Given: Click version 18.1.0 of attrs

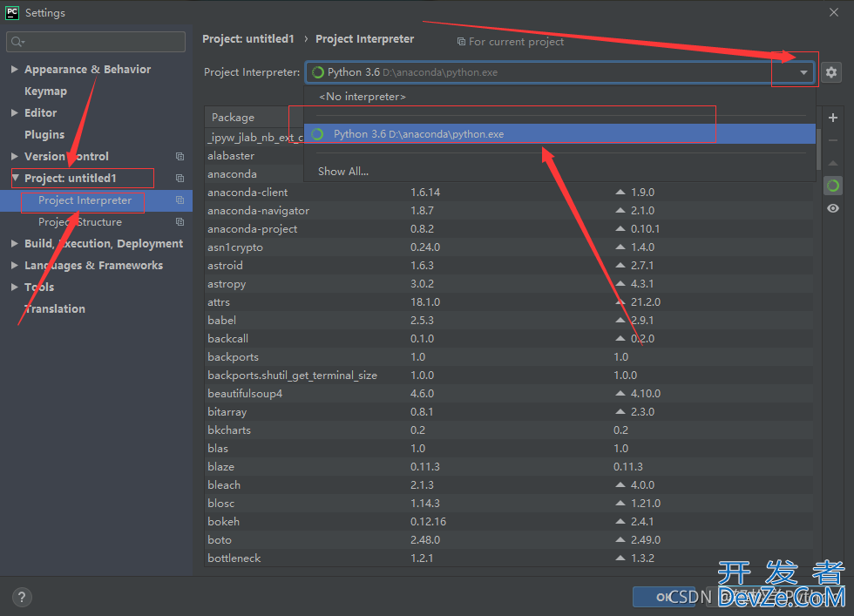Looking at the screenshot, I should click(425, 301).
